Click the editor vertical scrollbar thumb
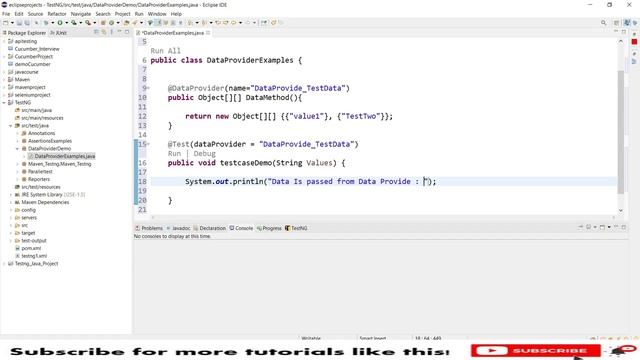640x360 pixels. (x=621, y=132)
